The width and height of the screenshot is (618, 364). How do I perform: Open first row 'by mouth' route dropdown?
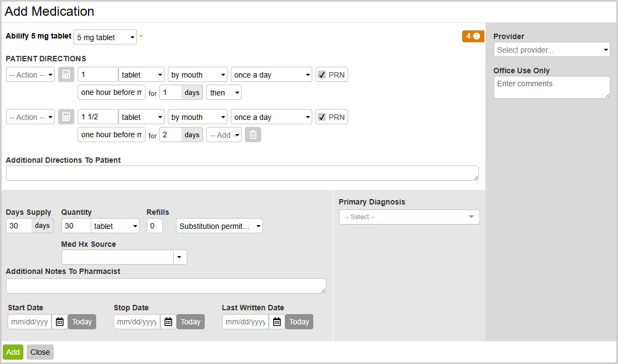click(x=198, y=75)
